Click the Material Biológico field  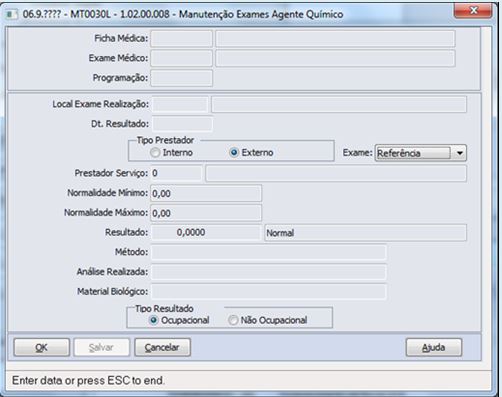click(269, 292)
